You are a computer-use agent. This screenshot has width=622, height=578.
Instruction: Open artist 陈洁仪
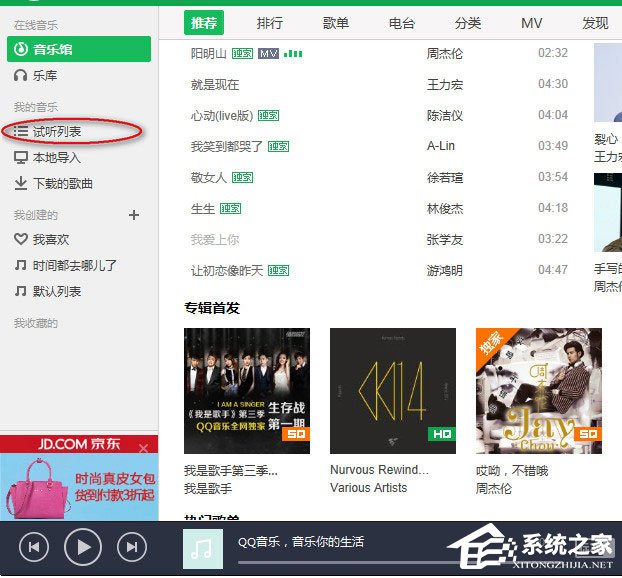click(445, 115)
